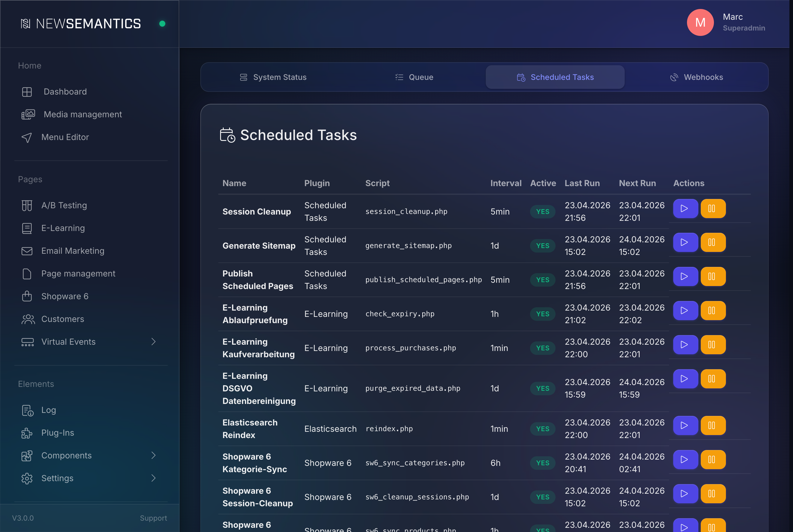This screenshot has height=532, width=793.
Task: Switch to the Queue tab
Action: 414,77
